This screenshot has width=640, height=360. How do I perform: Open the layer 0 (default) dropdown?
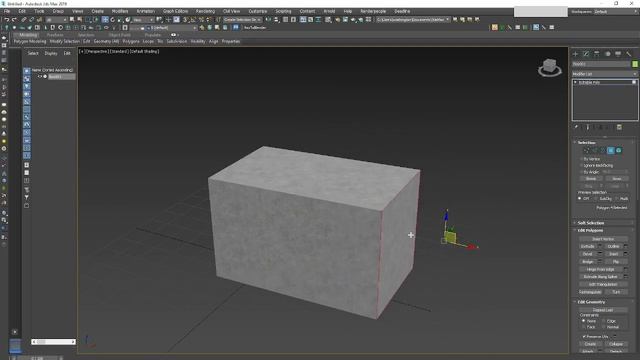tap(172, 28)
